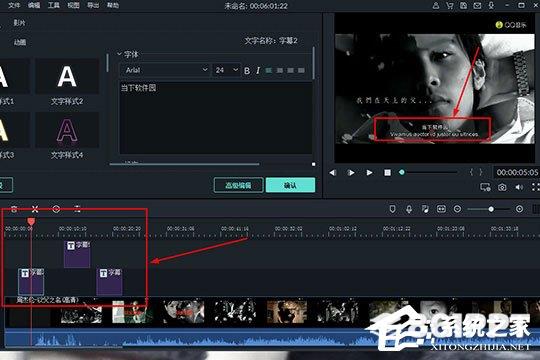The image size is (540, 360).
Task: Click the scissors split icon above timeline
Action: [x=35, y=209]
